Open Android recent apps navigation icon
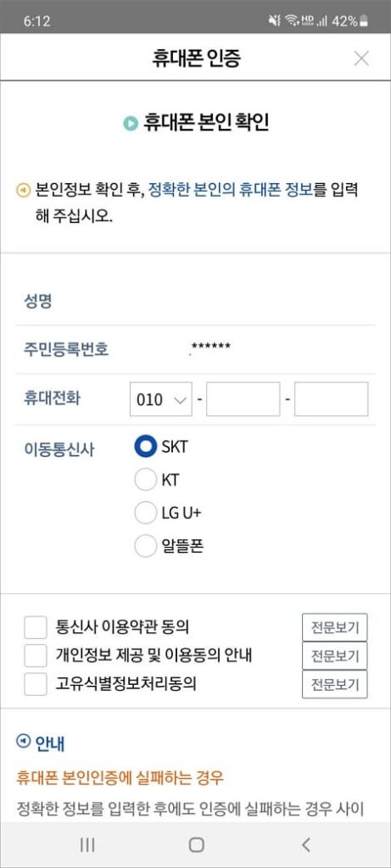Image resolution: width=391 pixels, height=868 pixels. 87,844
